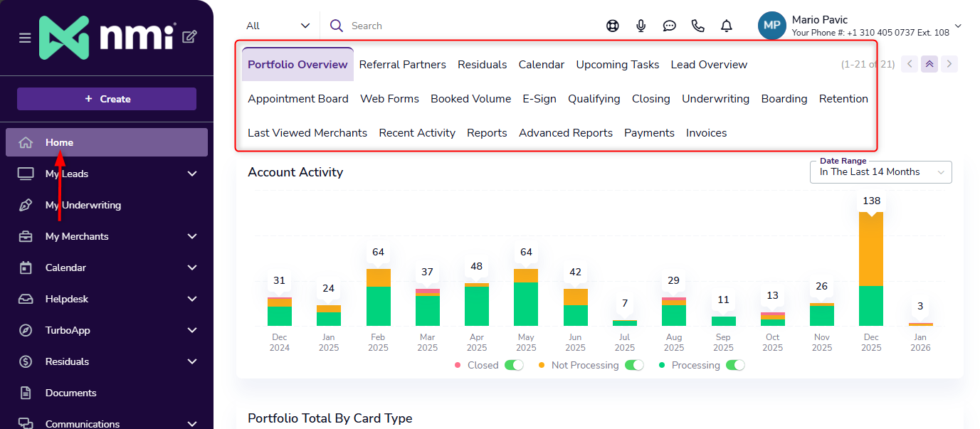Click the Search input field

(463, 26)
